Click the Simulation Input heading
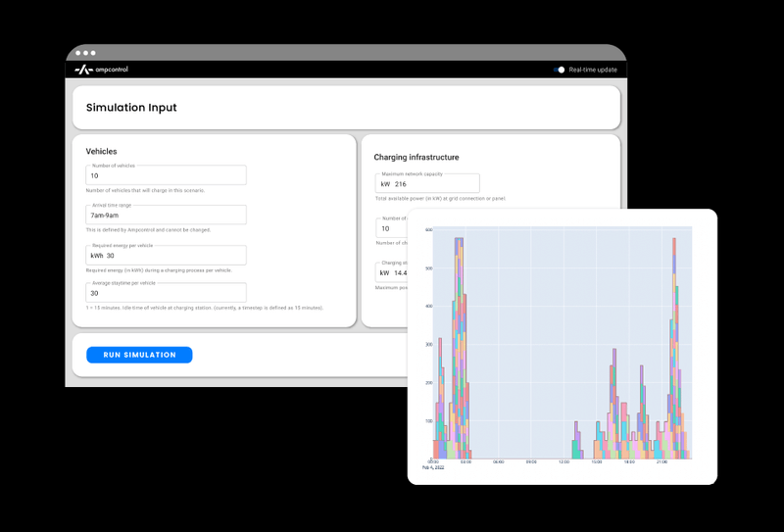784x532 pixels. click(131, 108)
